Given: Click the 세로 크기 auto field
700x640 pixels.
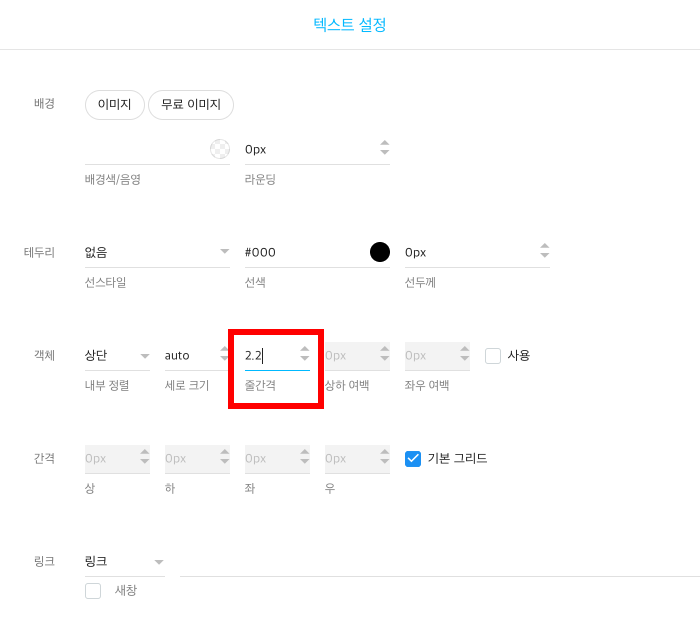Looking at the screenshot, I should [192, 356].
